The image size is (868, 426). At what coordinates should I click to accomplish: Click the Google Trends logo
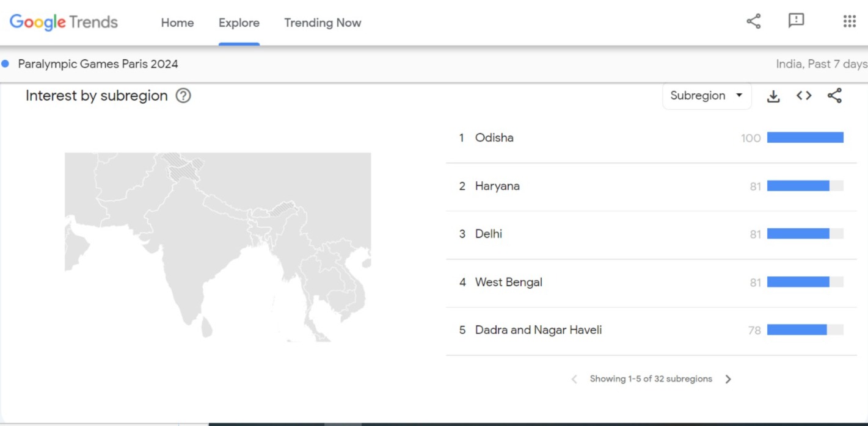click(x=64, y=23)
